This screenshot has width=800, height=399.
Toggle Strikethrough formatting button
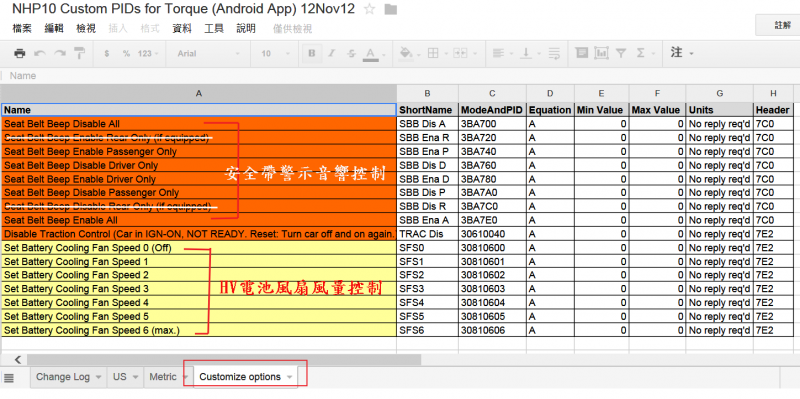coord(351,53)
